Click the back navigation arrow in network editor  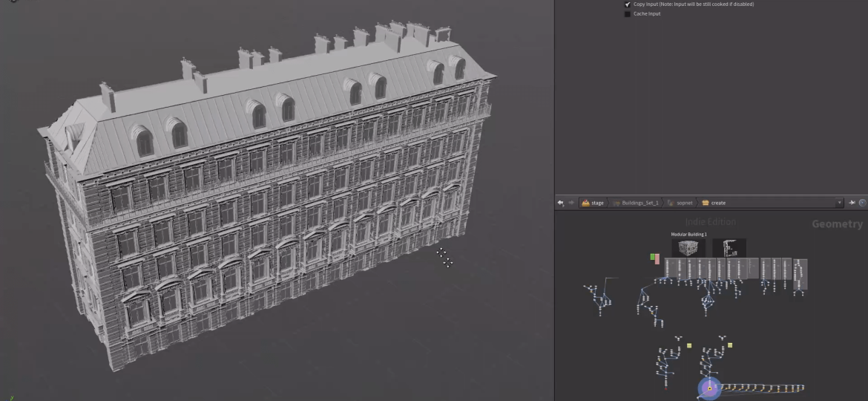coord(561,203)
